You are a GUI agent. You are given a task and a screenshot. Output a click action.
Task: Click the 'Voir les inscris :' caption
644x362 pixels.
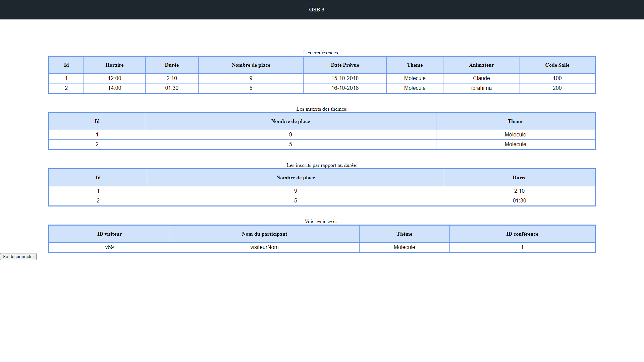pyautogui.click(x=322, y=222)
